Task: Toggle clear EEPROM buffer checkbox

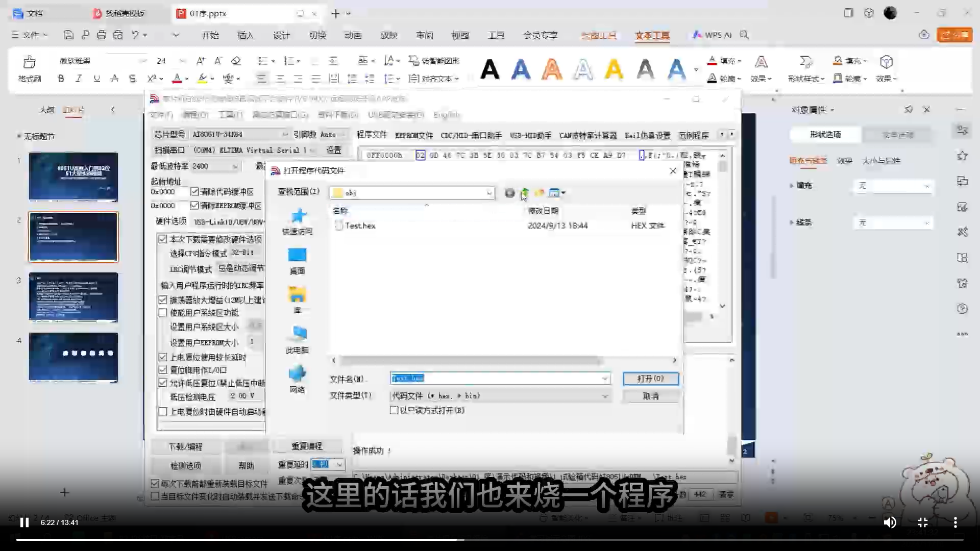Action: (194, 206)
